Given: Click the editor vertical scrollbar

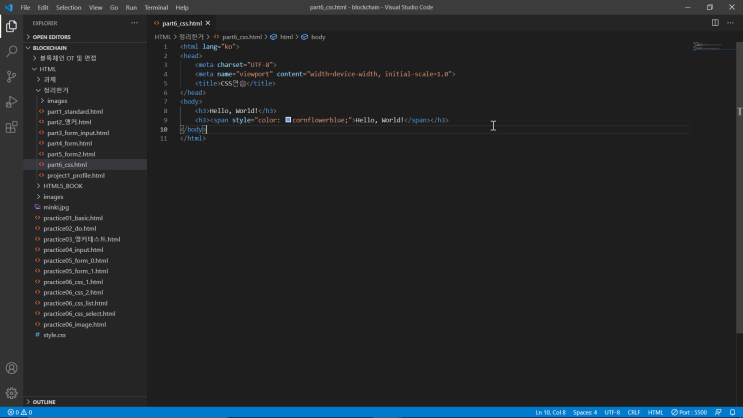Looking at the screenshot, I should [739, 190].
